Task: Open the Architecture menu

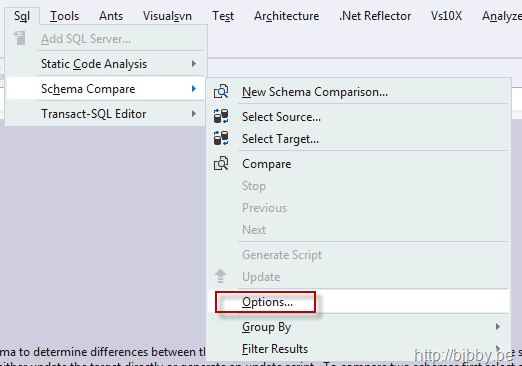Action: [287, 16]
